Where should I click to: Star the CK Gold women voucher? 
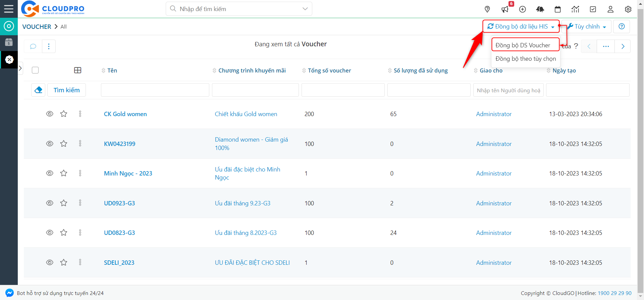tap(64, 114)
